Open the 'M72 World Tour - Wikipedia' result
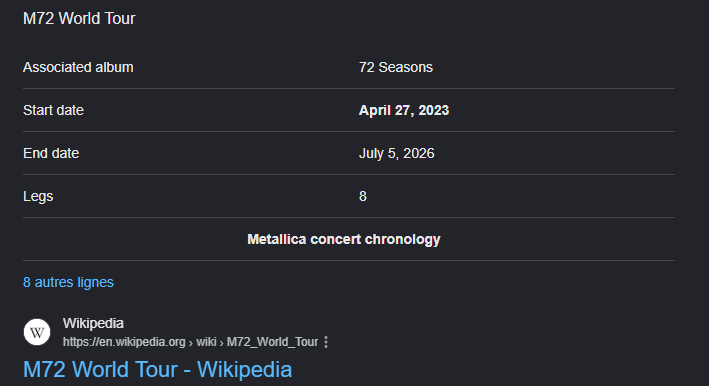The height and width of the screenshot is (386, 709). point(157,369)
